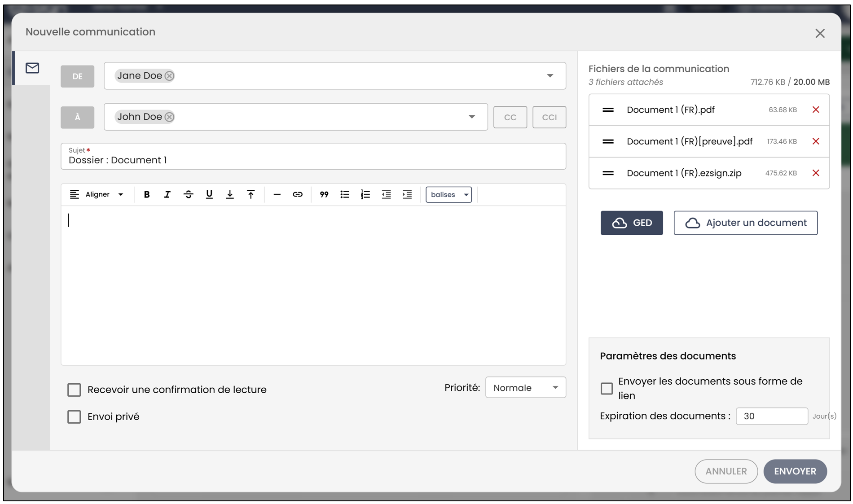Screen dimensions: 853x504
Task: Remove Document 1 (FR).ezsign.zip attachment
Action: click(816, 173)
